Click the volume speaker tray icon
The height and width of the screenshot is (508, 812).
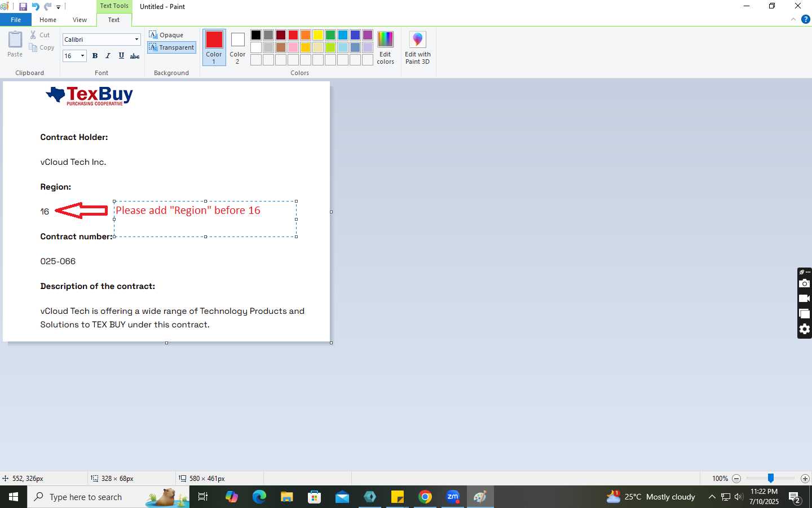coord(739,497)
